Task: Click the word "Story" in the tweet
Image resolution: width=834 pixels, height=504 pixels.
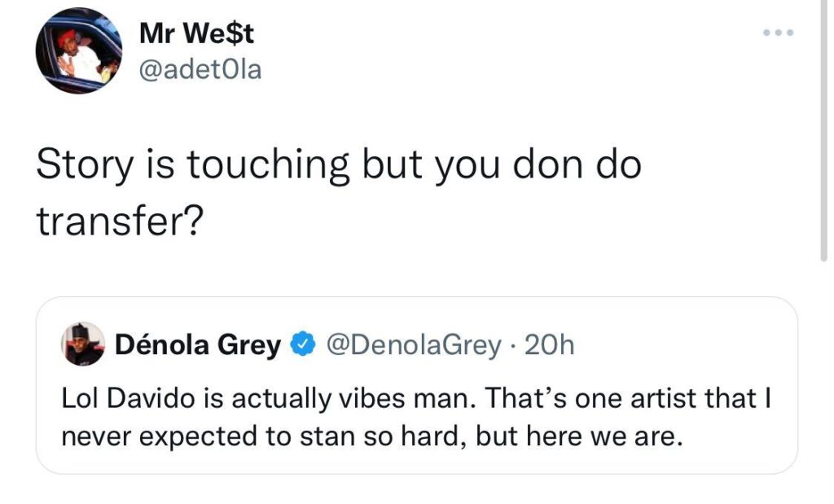Action: 84,167
